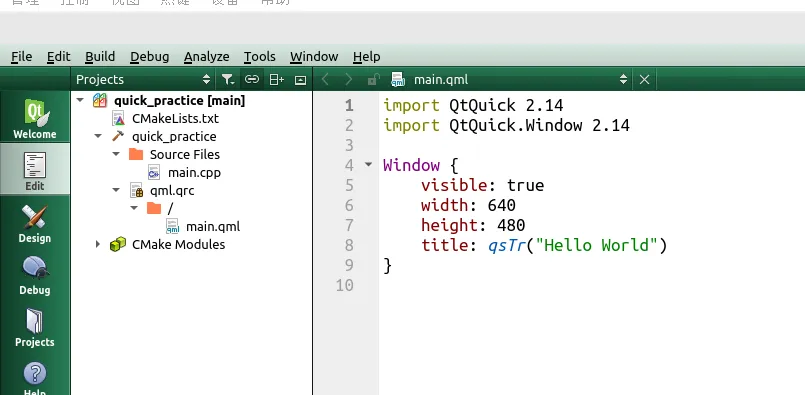Viewport: 805px width, 395px height.
Task: Collapse the qml.qrc resource node
Action: (x=116, y=191)
